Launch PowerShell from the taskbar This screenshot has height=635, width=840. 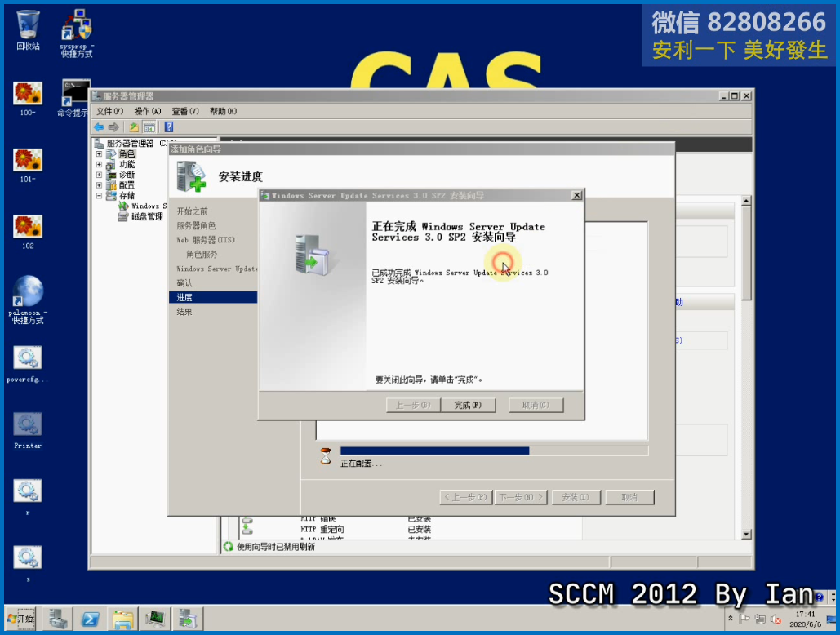point(90,619)
